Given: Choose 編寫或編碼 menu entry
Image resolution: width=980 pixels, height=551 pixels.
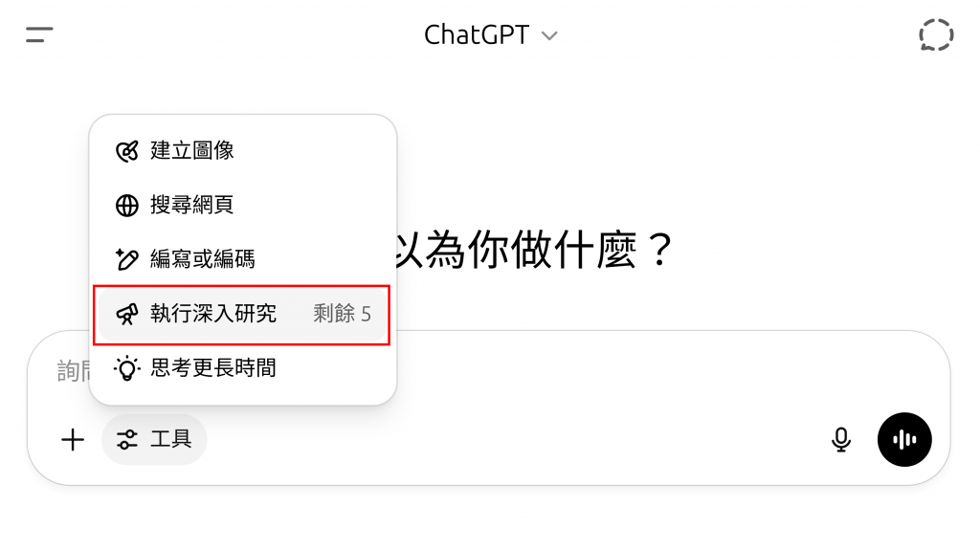Looking at the screenshot, I should (x=243, y=259).
